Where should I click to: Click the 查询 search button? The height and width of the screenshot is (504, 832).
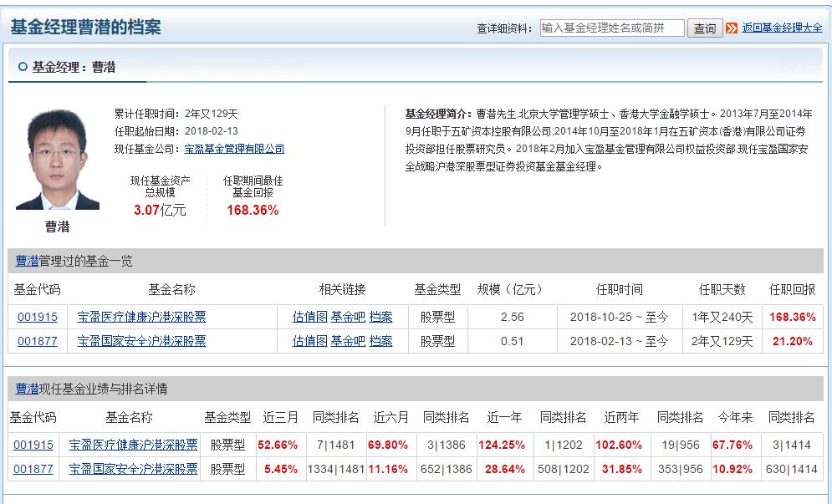coord(704,28)
